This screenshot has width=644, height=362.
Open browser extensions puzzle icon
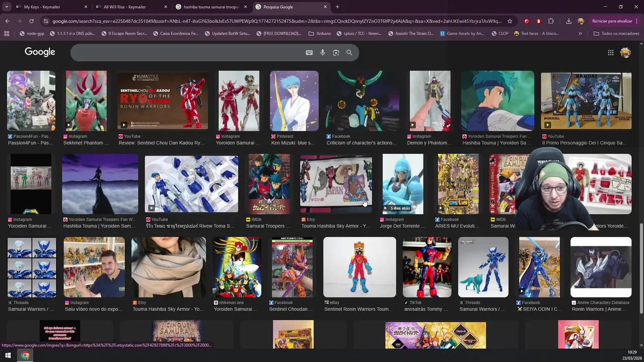coord(551,21)
